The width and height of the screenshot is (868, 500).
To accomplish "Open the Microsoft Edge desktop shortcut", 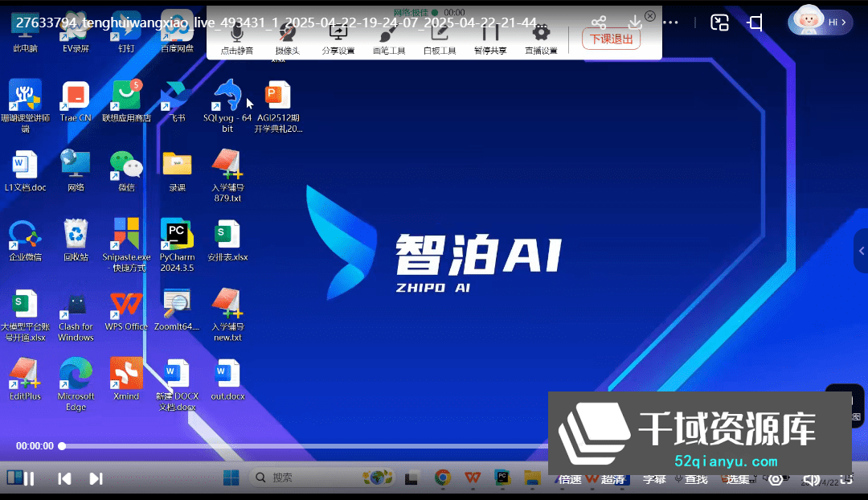I will pos(76,384).
